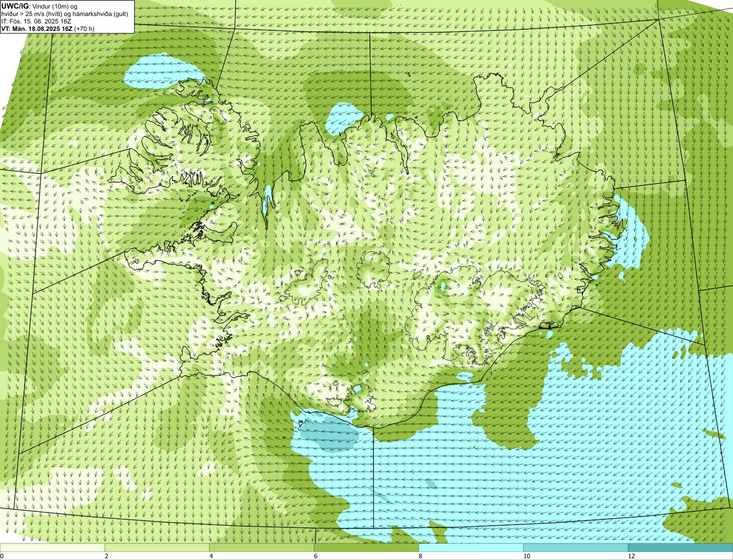Click the title line 'UWC/IG: Vindur (10m) og'
The height and width of the screenshot is (560, 733).
40,6
